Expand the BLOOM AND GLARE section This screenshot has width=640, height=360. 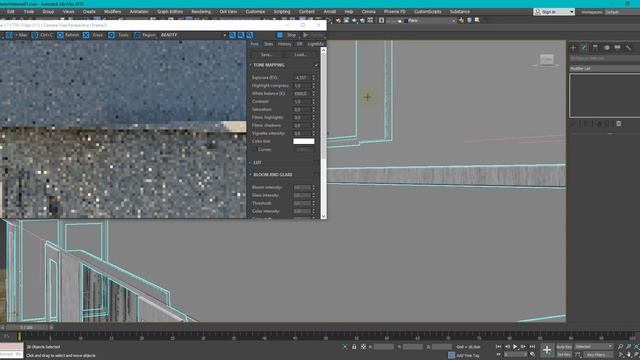pos(250,174)
